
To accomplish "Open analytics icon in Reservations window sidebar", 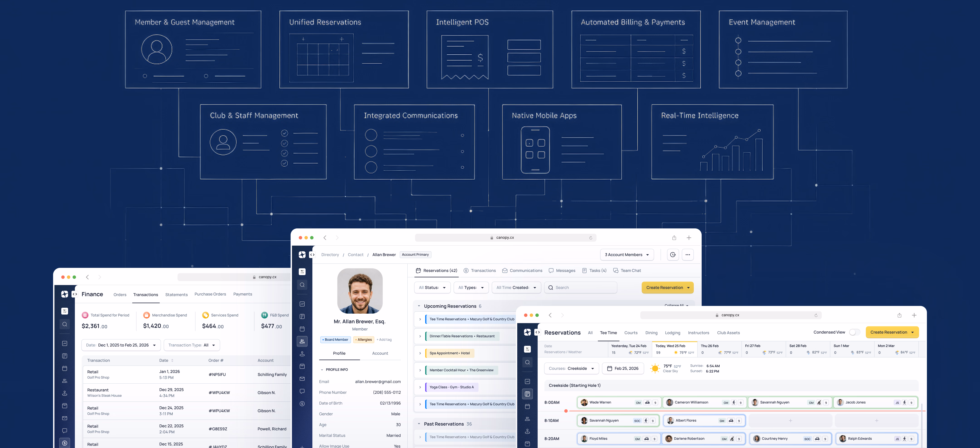I will tap(527, 381).
